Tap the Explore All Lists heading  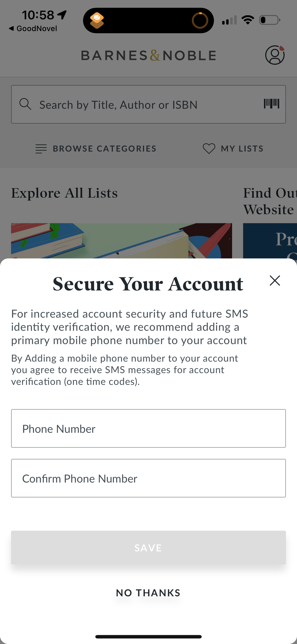(64, 193)
